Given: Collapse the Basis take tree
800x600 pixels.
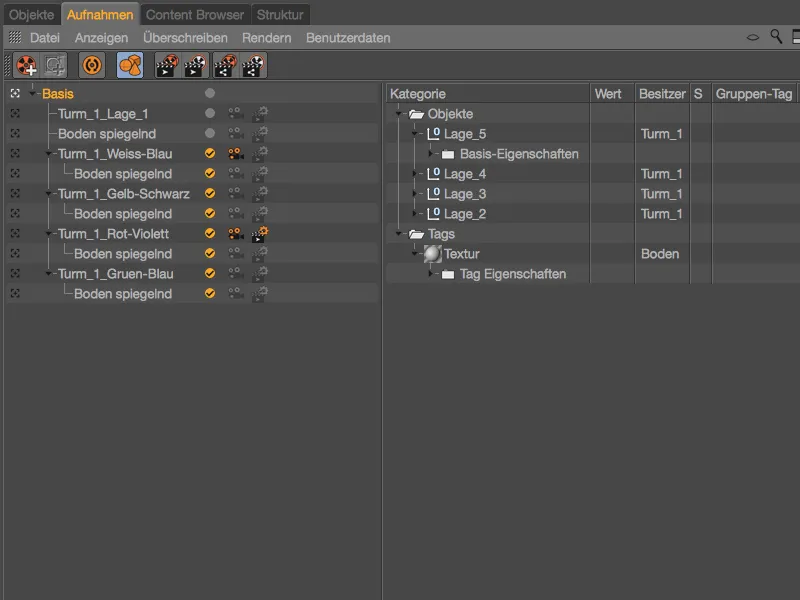Looking at the screenshot, I should 32,93.
